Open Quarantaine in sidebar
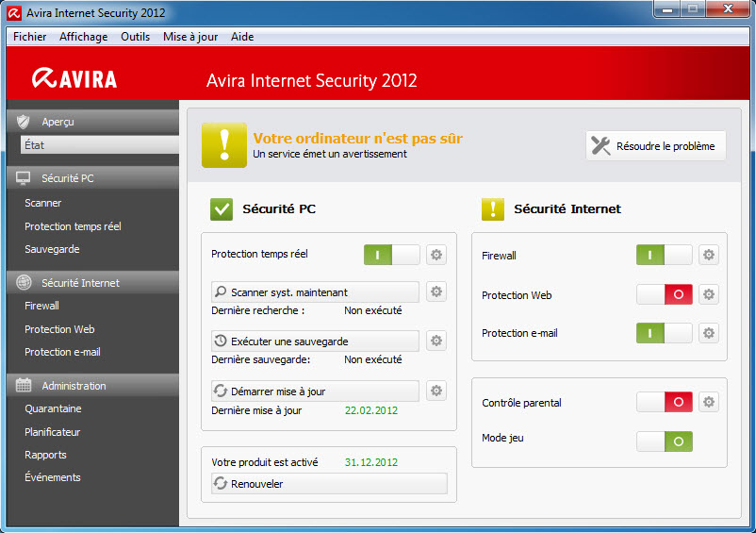 [53, 408]
